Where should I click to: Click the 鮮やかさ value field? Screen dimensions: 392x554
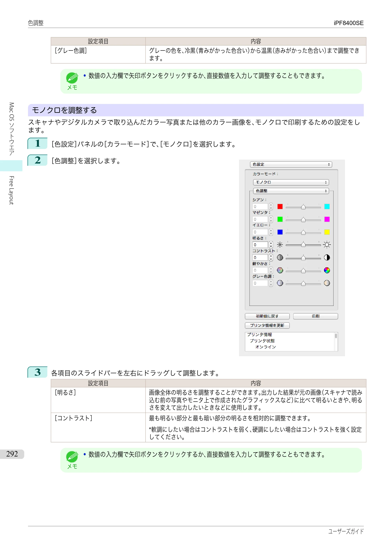coord(260,270)
